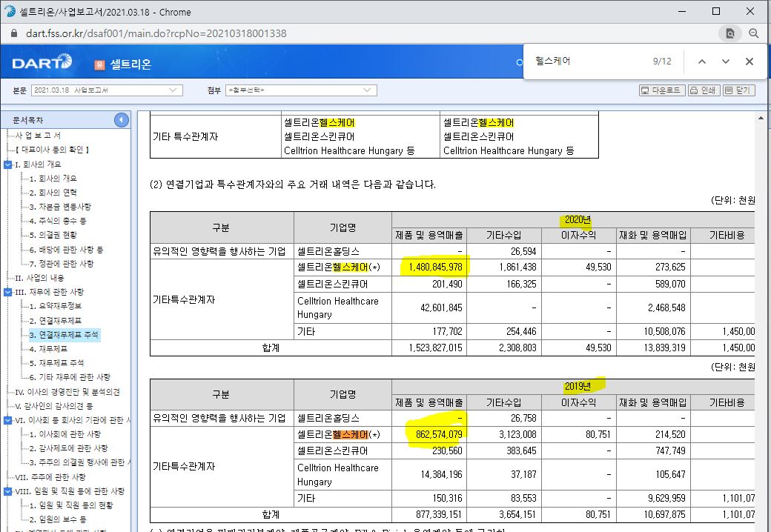Click the 2020년 table header
The width and height of the screenshot is (771, 532).
pos(578,219)
